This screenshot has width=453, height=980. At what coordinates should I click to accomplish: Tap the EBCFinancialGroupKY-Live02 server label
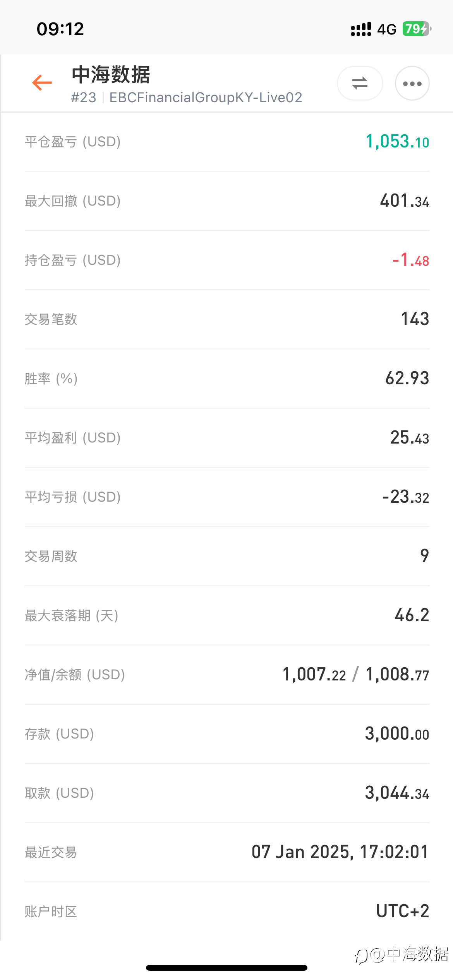click(x=206, y=98)
